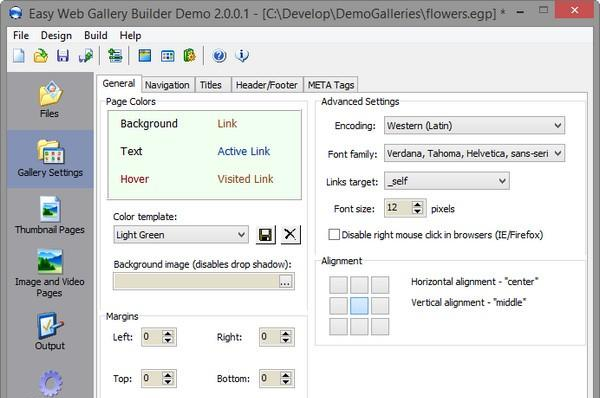Image resolution: width=600 pixels, height=398 pixels.
Task: Open the Design menu
Action: click(56, 36)
